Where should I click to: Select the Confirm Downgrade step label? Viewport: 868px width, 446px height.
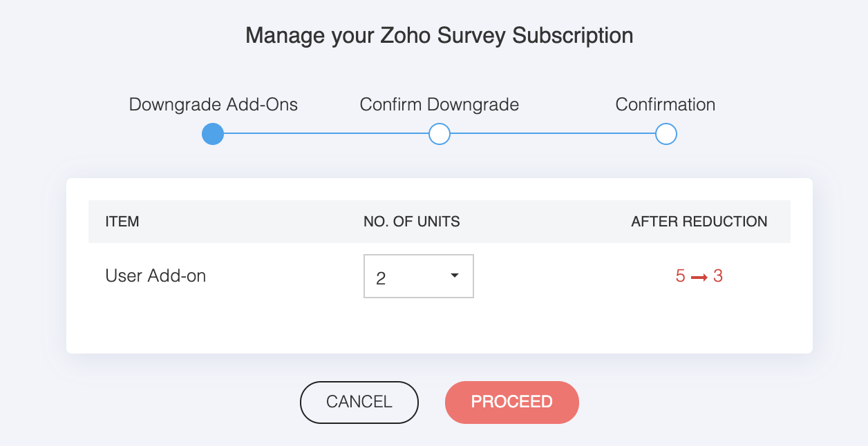440,105
